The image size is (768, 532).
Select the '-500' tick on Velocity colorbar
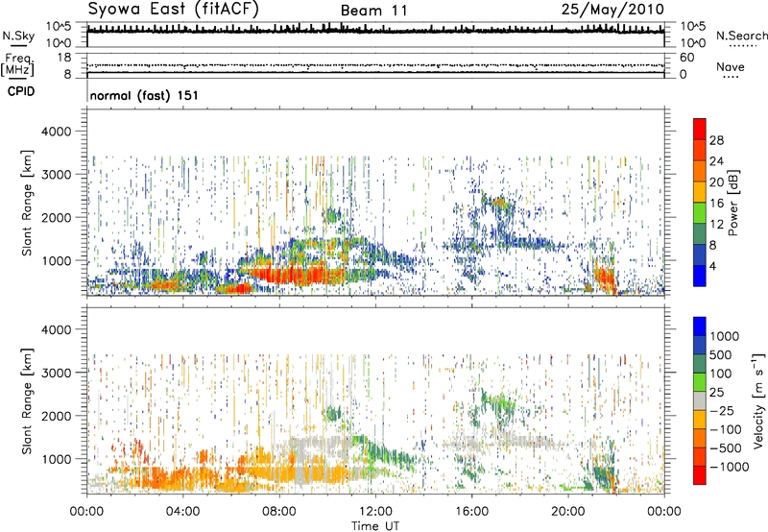(726, 448)
